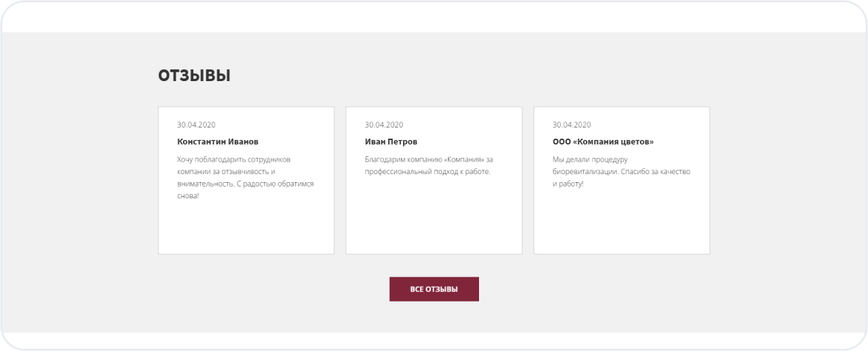This screenshot has height=351, width=868.
Task: Click the "ВСЕ ОТЗЫВЫ" button
Action: point(434,289)
